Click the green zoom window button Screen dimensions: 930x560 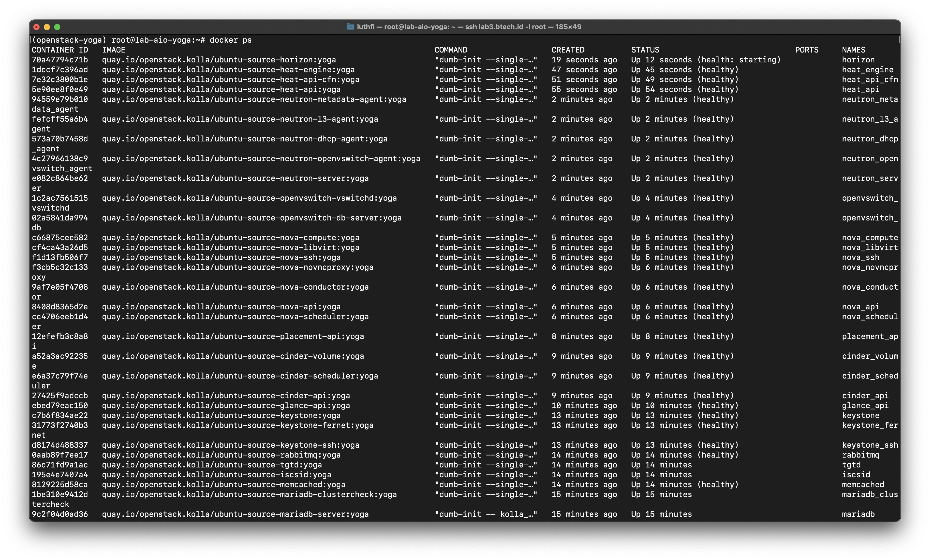(57, 27)
